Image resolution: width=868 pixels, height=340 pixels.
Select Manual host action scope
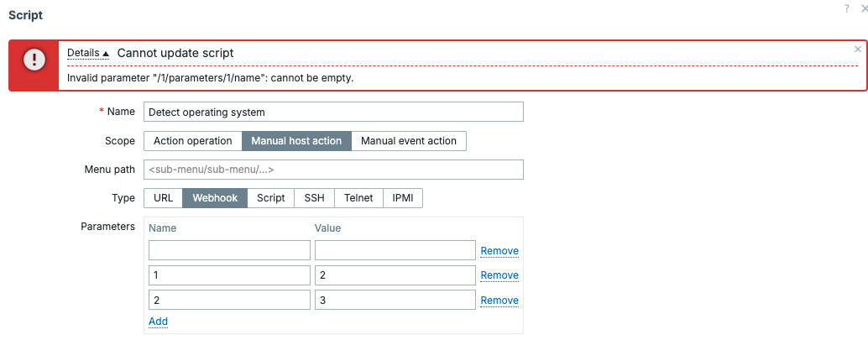pos(296,141)
